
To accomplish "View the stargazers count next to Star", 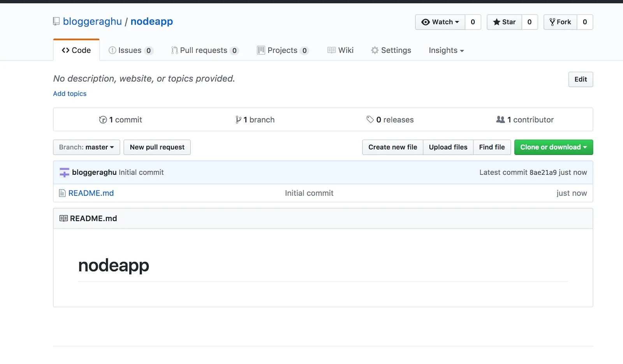I will (x=530, y=22).
